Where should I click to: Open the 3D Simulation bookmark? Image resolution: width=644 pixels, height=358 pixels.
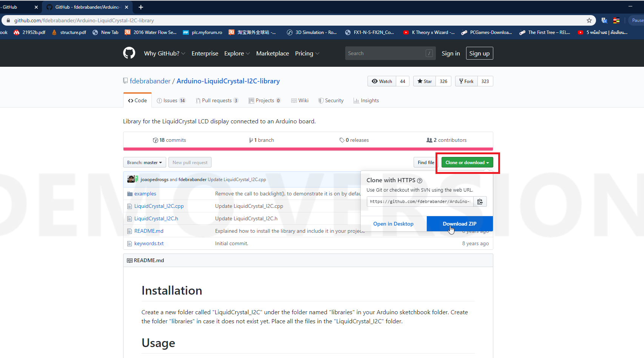[312, 32]
